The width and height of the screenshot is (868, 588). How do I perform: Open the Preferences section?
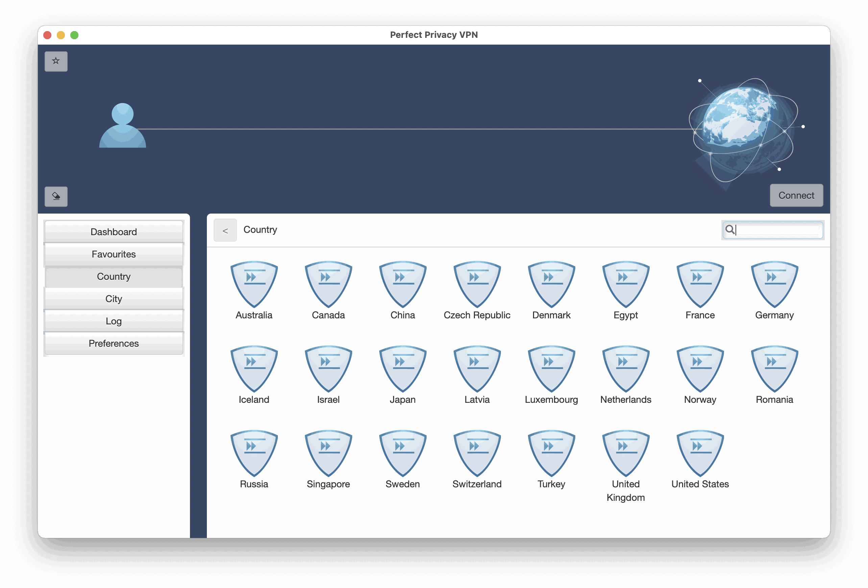coord(114,343)
